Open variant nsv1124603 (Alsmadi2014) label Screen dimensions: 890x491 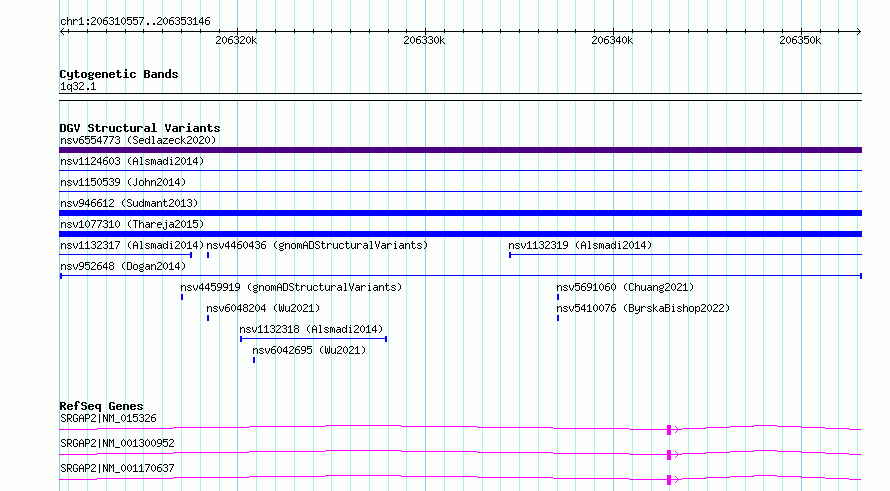[x=132, y=161]
